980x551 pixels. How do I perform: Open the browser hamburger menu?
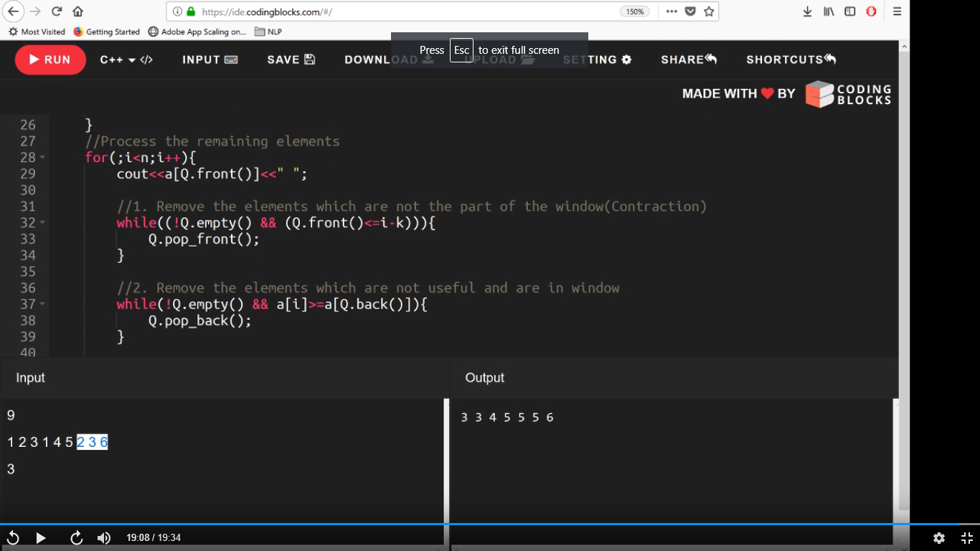[897, 11]
